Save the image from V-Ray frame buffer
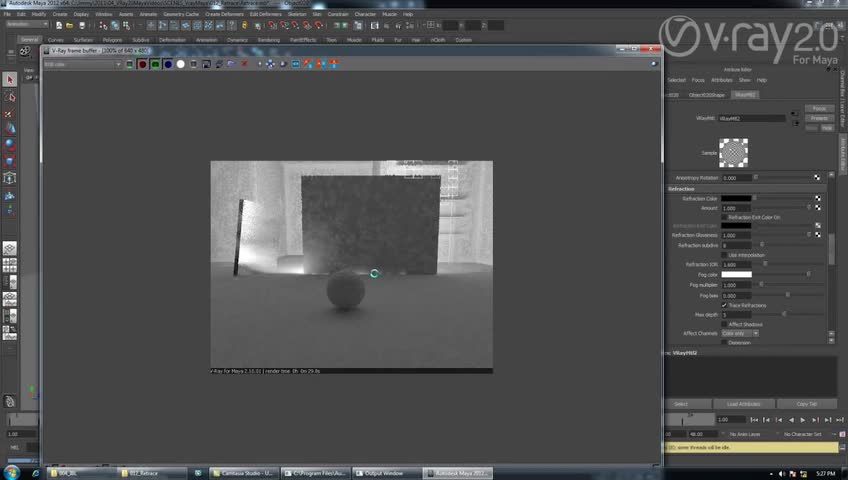The height and width of the screenshot is (480, 848). click(207, 64)
